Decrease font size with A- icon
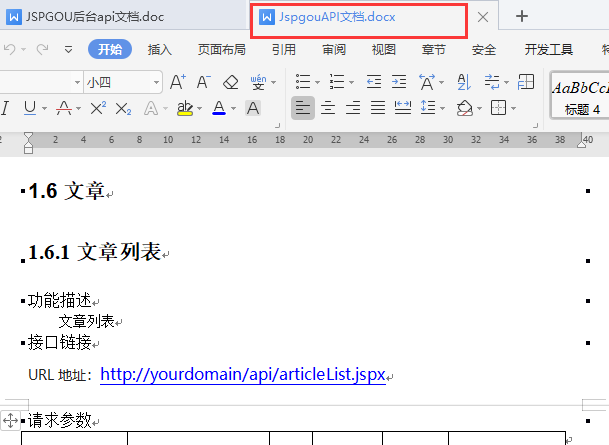 click(203, 82)
